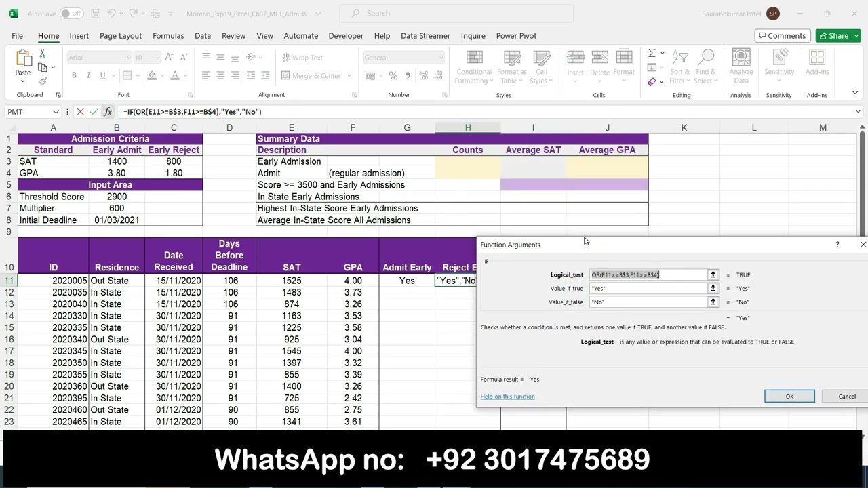Collapse dialog for the Value_if_false field
Image resolution: width=868 pixels, height=488 pixels.
713,302
